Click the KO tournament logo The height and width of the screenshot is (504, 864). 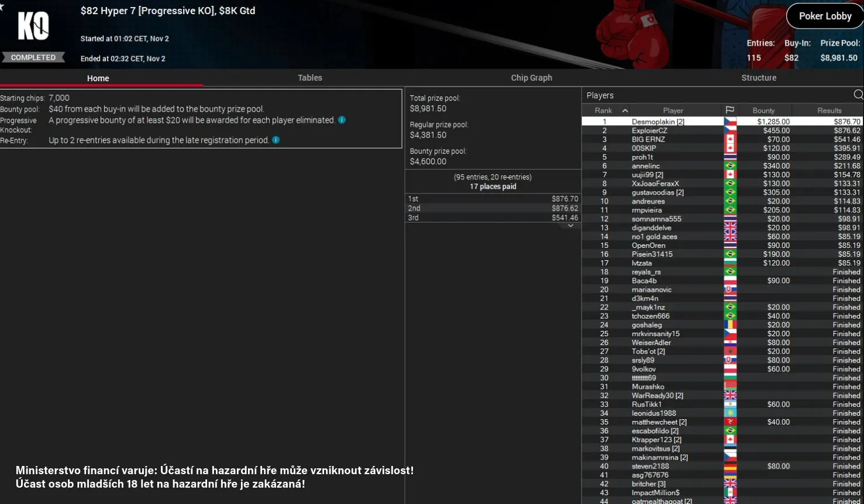point(33,26)
